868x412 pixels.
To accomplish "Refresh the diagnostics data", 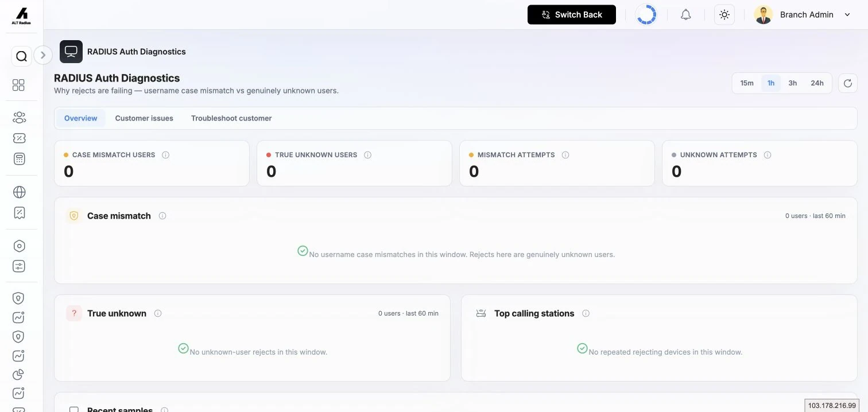I will tap(848, 83).
